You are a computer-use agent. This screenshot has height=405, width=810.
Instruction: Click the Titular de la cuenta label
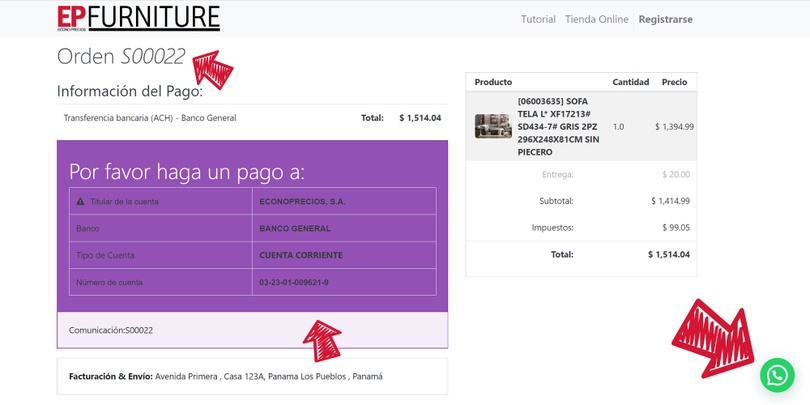coord(124,201)
